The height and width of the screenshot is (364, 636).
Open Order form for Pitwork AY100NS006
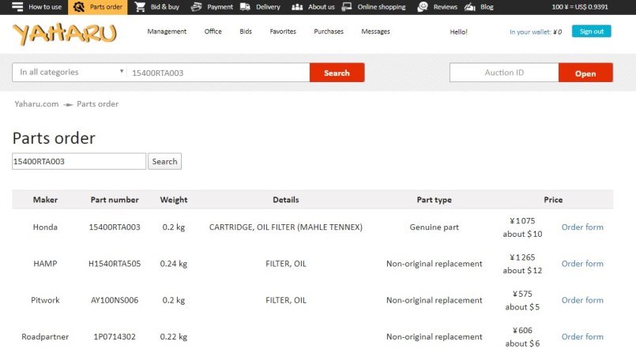(582, 300)
